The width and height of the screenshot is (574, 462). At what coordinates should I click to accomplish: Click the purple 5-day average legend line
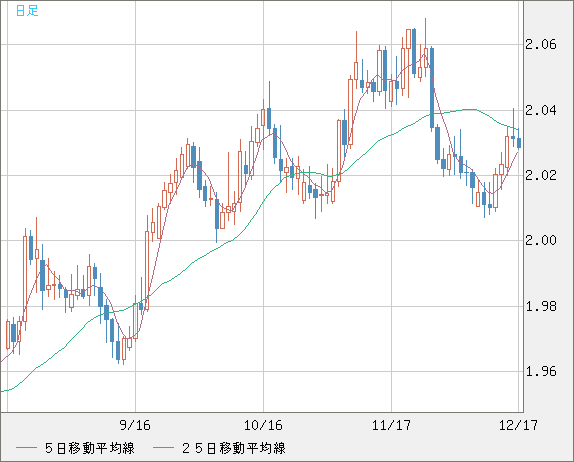coord(26,448)
